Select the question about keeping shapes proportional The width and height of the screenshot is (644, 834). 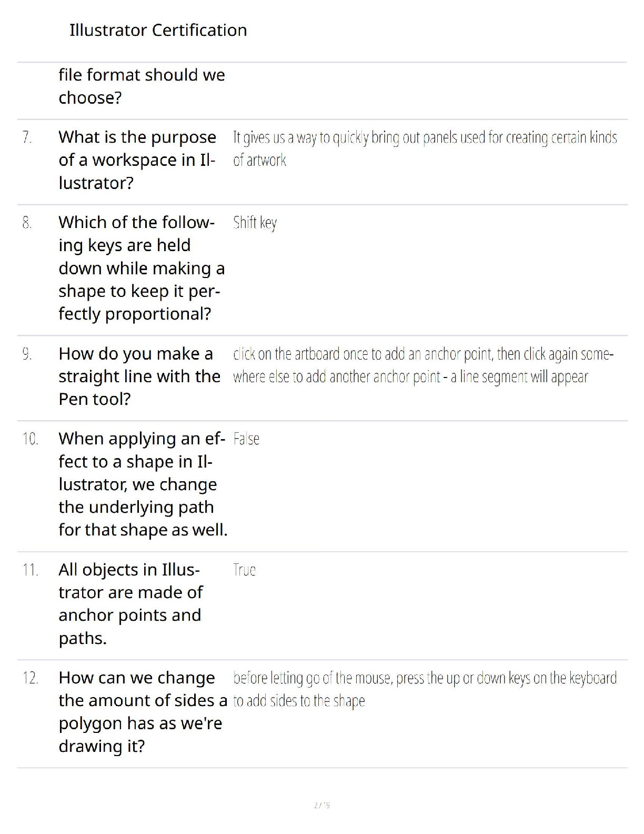click(142, 268)
